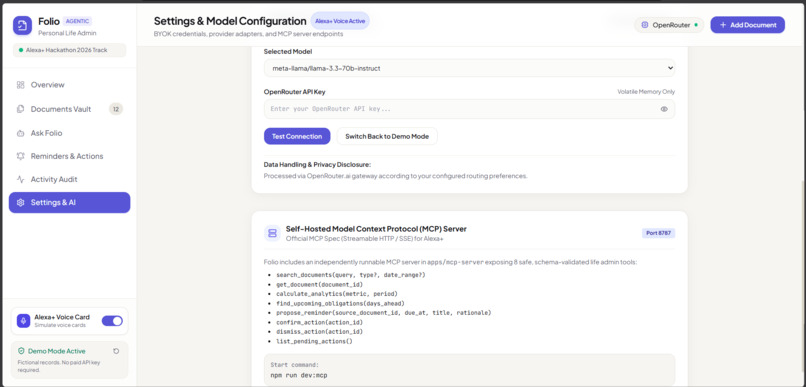Click calculate_analytics tool entry
This screenshot has height=387, width=806.
(337, 294)
